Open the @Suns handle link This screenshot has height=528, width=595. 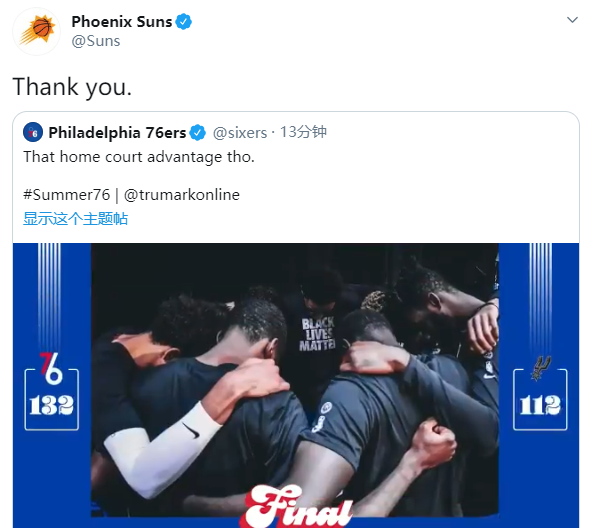point(96,41)
